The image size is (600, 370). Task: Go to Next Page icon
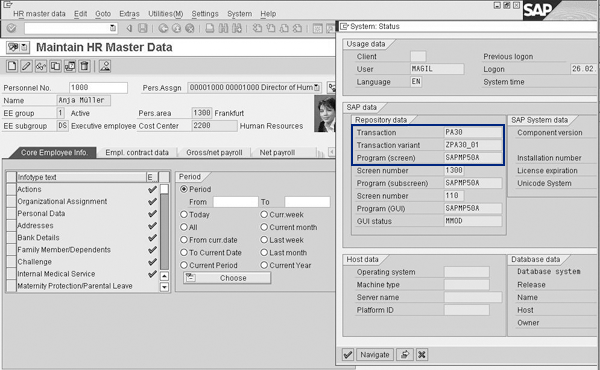284,28
